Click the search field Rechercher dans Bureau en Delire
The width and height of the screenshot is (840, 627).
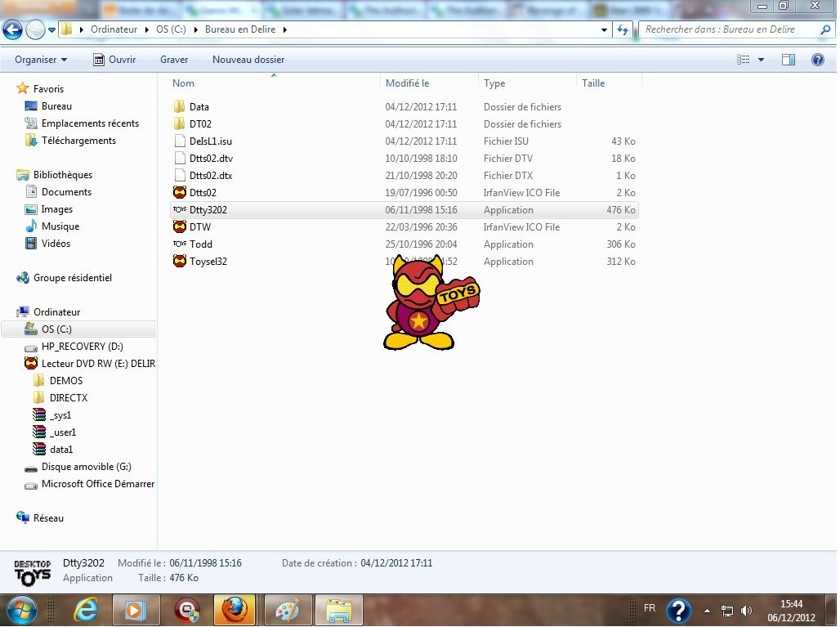click(x=719, y=29)
